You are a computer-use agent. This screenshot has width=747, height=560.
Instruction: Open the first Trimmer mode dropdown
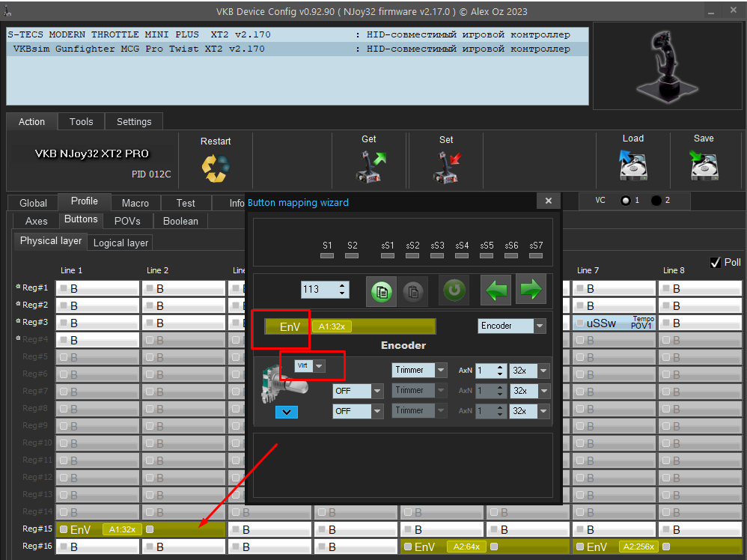[441, 370]
